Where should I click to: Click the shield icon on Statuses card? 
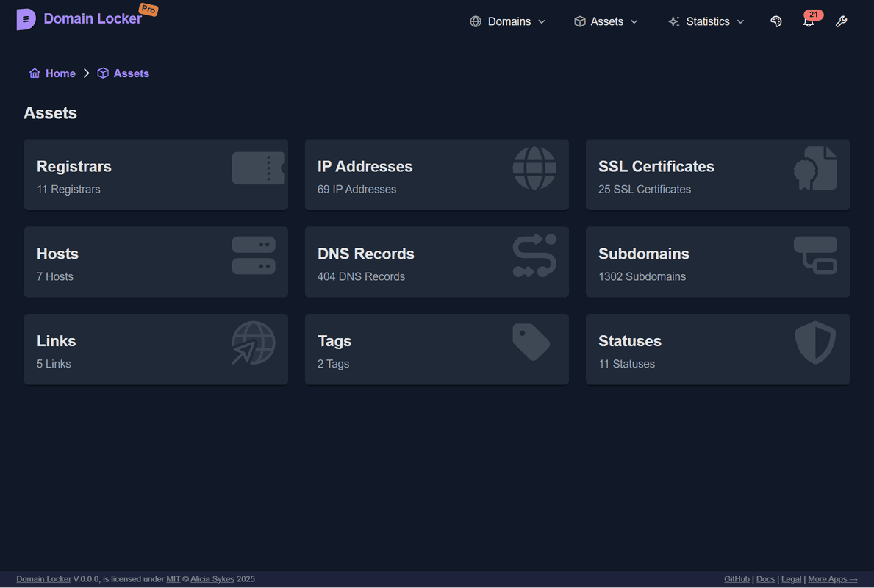tap(815, 343)
